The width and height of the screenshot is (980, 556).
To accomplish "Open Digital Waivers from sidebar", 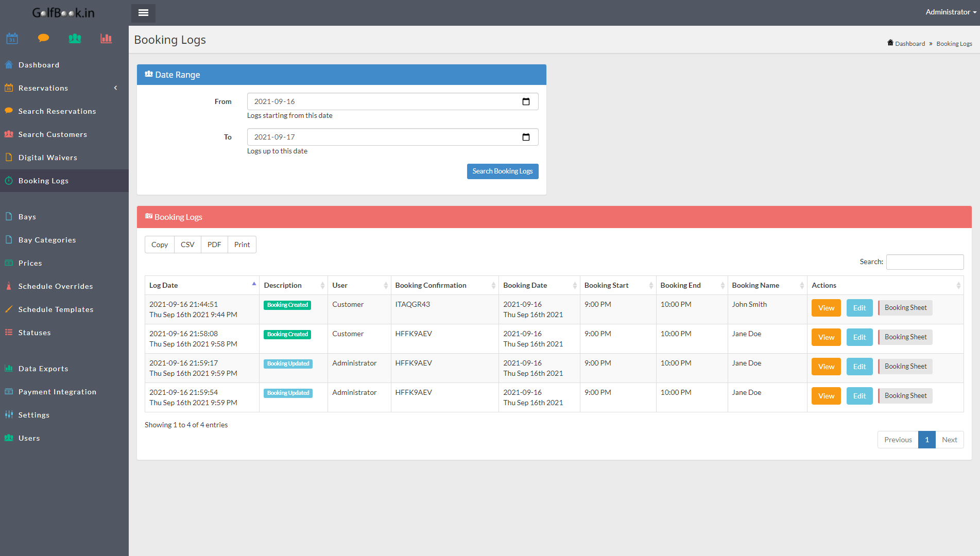I will tap(48, 158).
